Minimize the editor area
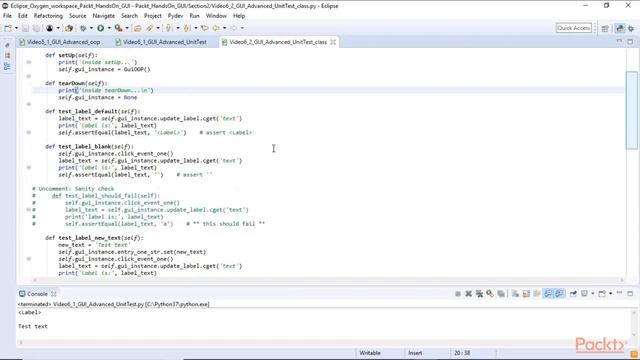Image resolution: width=640 pixels, height=360 pixels. point(620,41)
